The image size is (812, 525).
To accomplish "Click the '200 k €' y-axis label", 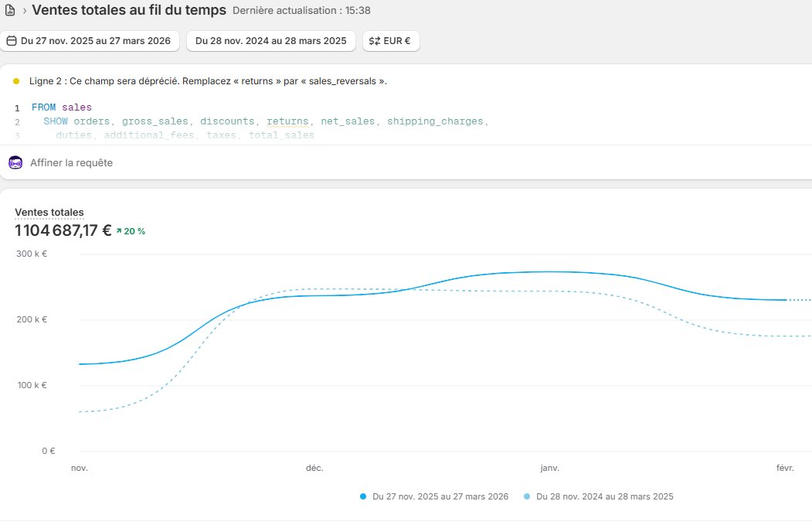I will (x=32, y=320).
